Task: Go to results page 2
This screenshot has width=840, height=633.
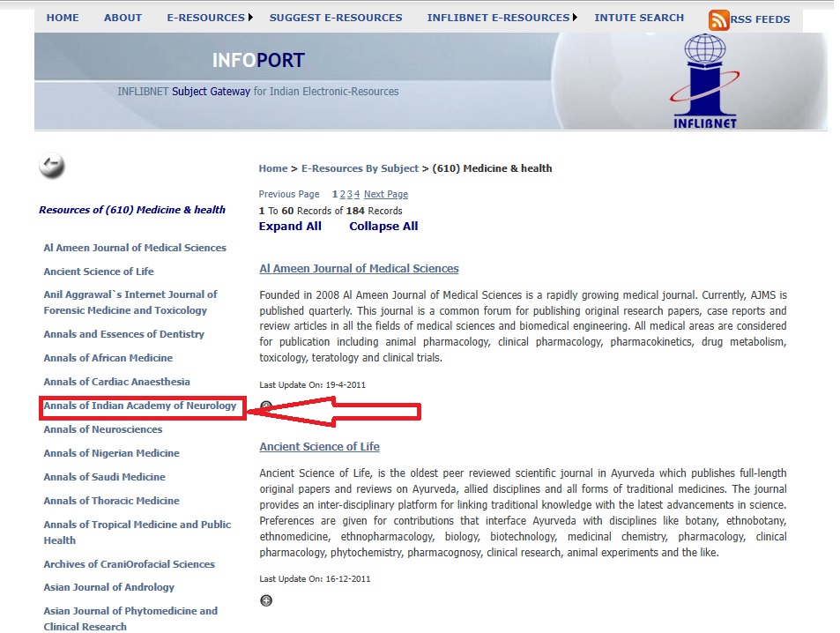Action: pos(342,194)
